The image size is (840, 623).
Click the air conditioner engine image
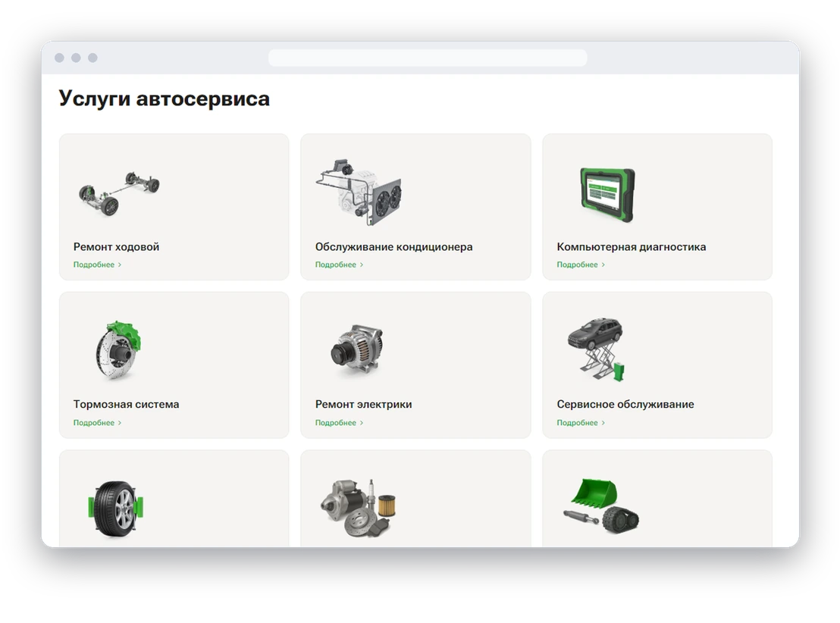(x=359, y=192)
